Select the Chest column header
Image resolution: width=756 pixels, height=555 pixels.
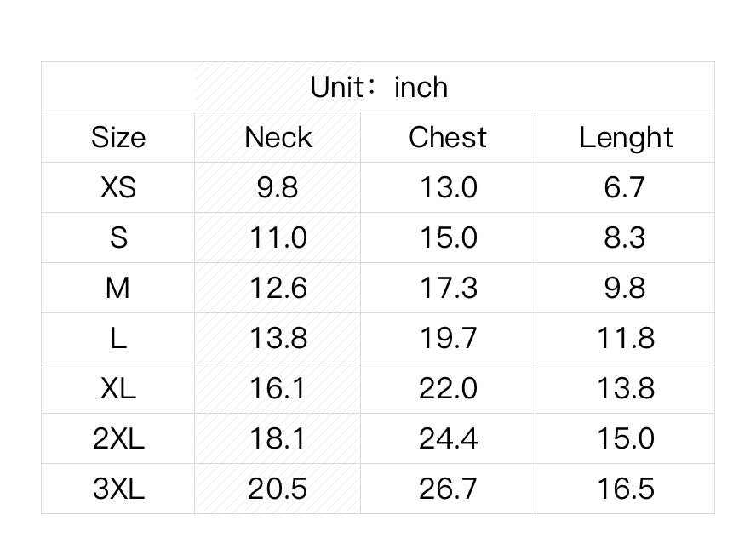(x=448, y=137)
